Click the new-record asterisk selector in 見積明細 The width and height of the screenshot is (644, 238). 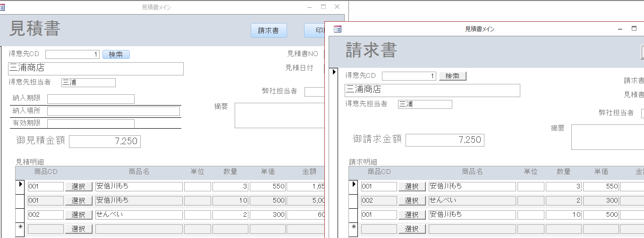click(20, 229)
